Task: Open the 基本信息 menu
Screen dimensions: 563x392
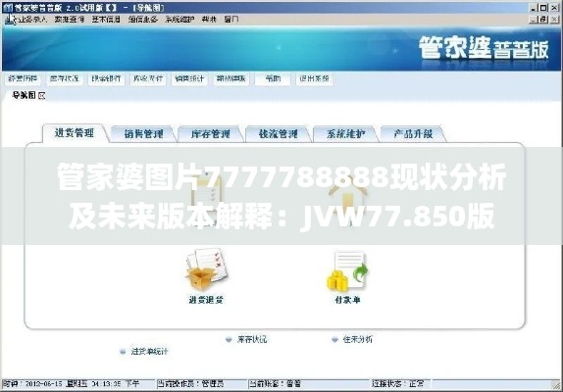Action: coord(106,20)
